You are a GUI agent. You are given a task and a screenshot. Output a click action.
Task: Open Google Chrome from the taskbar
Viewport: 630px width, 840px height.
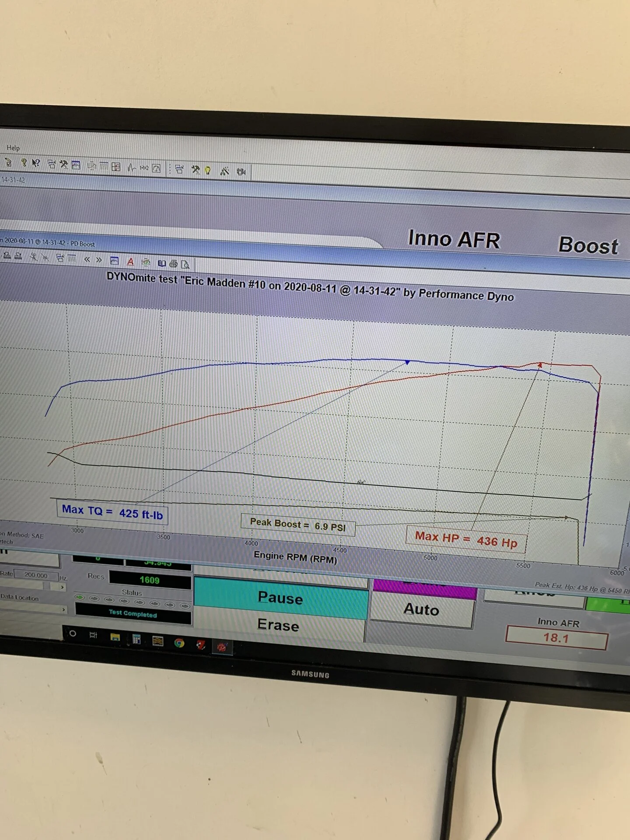[x=179, y=643]
